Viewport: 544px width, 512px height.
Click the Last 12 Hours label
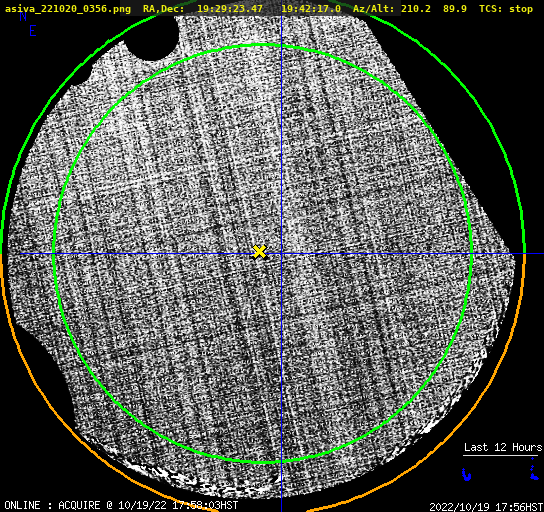coord(503,447)
